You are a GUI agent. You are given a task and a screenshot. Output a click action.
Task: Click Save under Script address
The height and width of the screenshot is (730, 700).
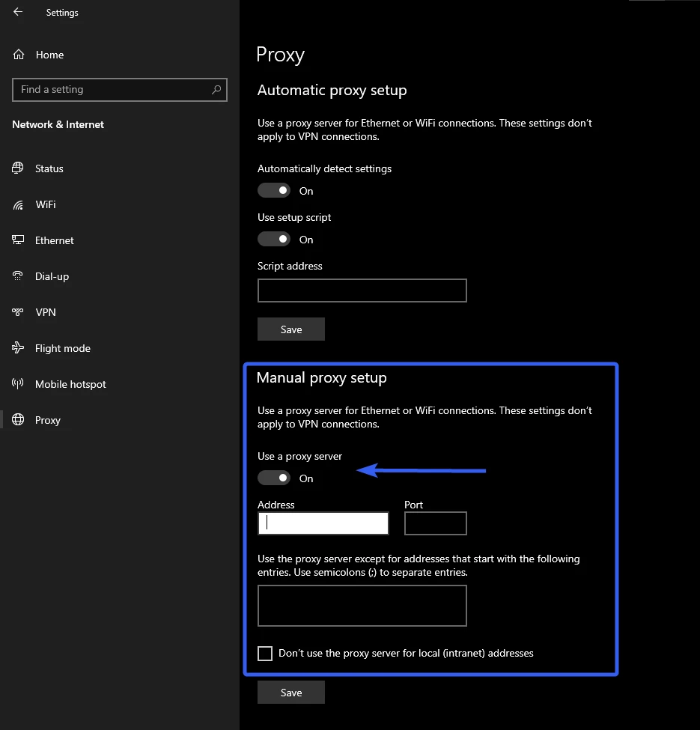click(291, 329)
